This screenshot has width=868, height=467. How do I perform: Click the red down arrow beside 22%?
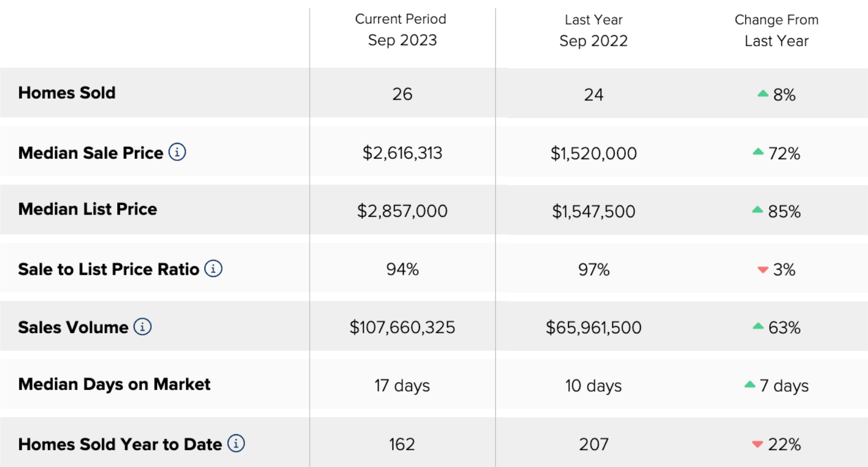tap(758, 444)
